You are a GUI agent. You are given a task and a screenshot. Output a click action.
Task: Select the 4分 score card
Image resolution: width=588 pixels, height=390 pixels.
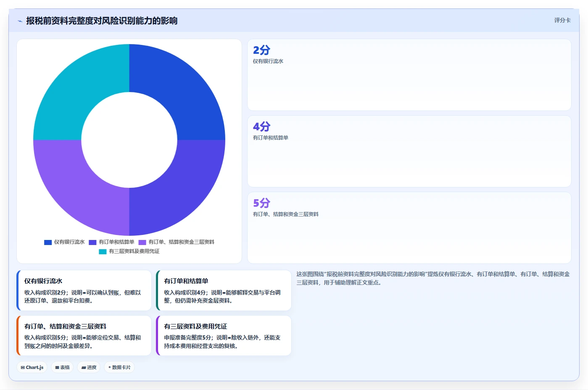coord(409,151)
